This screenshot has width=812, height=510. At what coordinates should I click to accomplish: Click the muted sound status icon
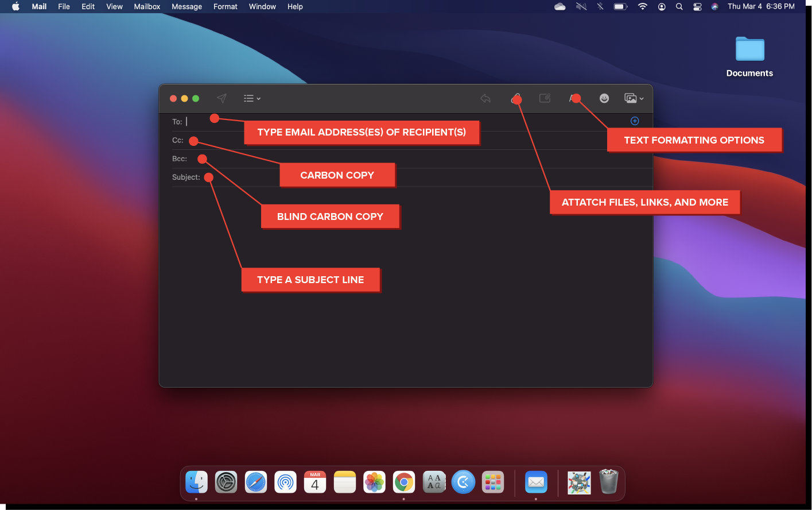point(581,6)
